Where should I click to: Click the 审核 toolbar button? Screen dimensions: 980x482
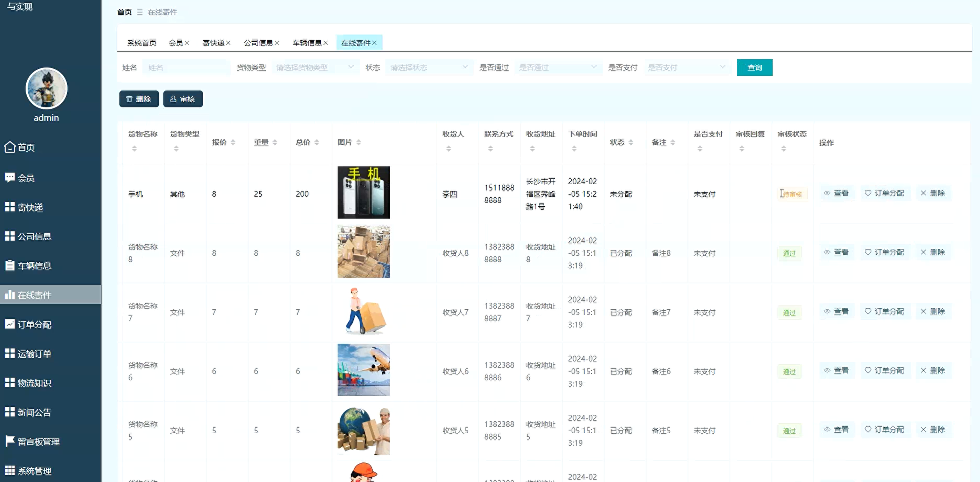183,99
